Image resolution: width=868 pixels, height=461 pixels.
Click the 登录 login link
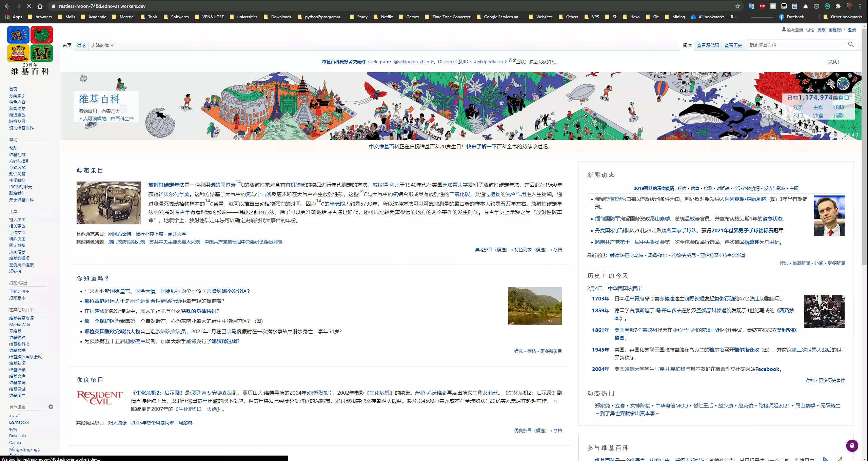[x=852, y=30]
